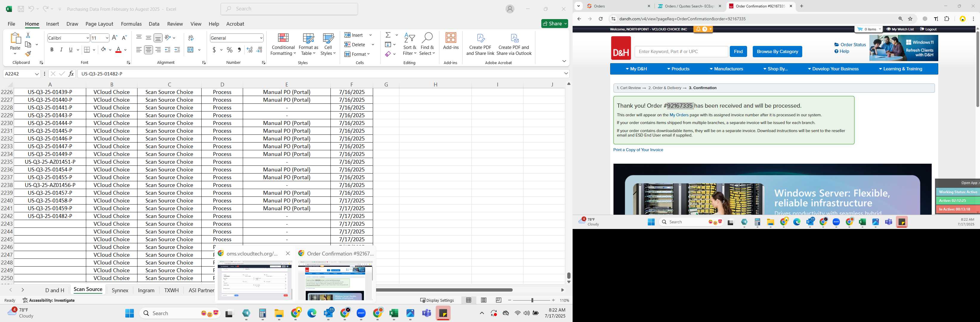Click Browse By Category button
980x322 pixels.
pyautogui.click(x=777, y=51)
